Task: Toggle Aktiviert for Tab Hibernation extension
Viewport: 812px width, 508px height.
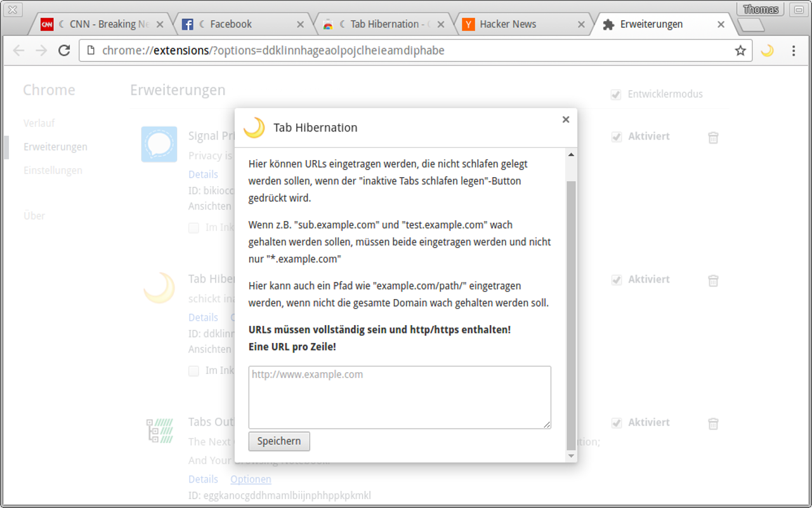Action: click(615, 280)
